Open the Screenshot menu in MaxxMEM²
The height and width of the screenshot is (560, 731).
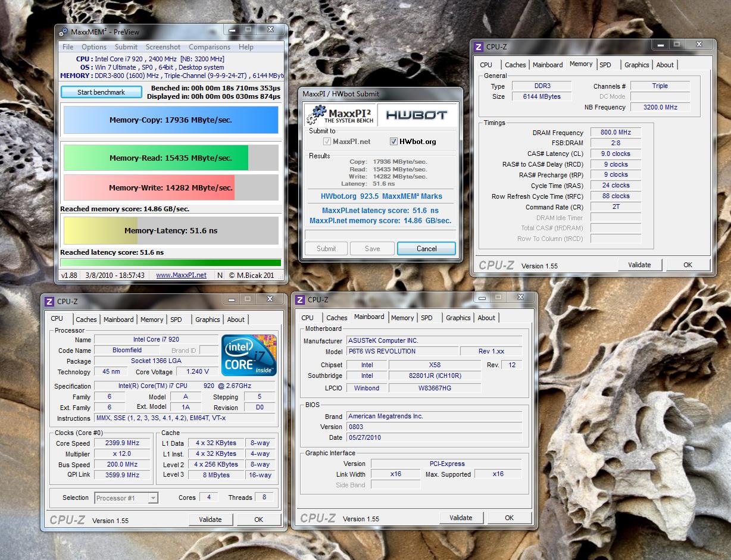click(163, 47)
